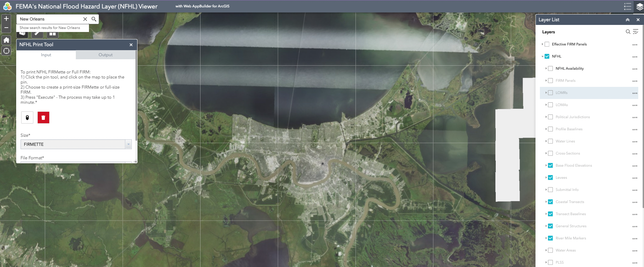Select the Input tab
The image size is (644, 267).
pyautogui.click(x=46, y=55)
